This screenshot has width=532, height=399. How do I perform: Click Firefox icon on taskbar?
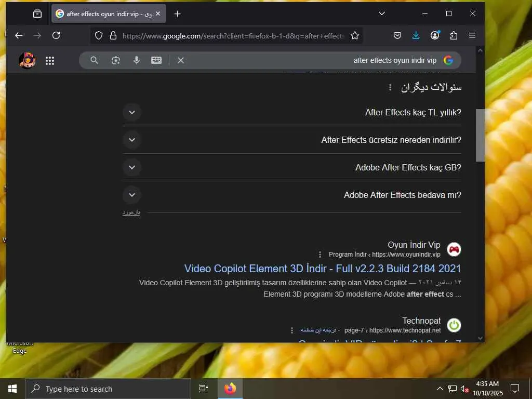[230, 389]
